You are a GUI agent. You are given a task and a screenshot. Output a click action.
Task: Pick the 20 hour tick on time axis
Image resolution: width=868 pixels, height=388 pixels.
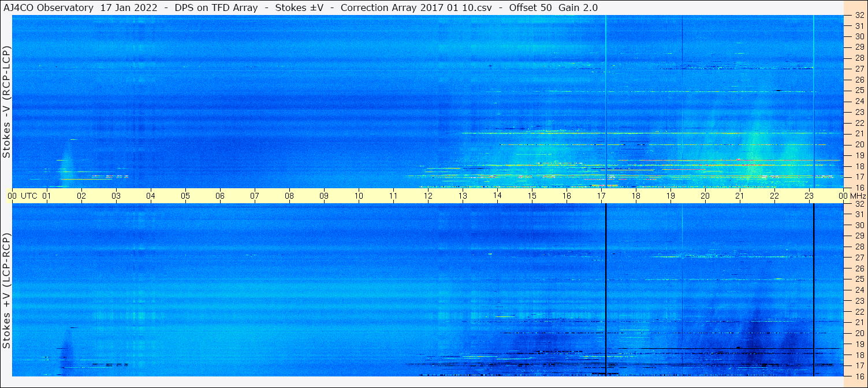[705, 196]
